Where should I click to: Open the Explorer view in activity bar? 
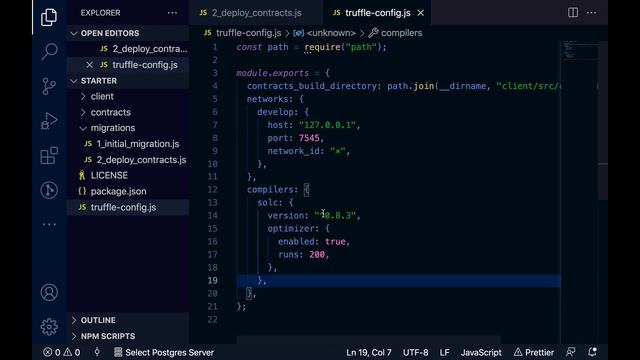(49, 17)
